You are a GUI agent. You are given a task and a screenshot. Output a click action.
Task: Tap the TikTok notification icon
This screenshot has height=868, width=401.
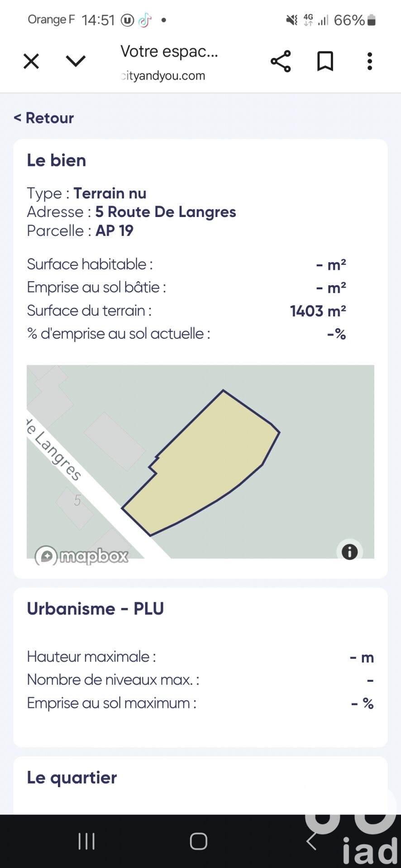coord(145,20)
